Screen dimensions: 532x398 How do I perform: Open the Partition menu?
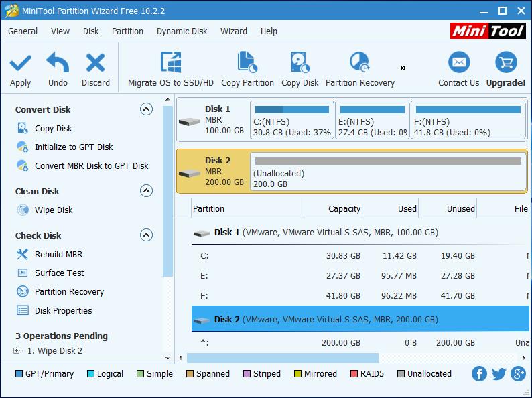[127, 31]
